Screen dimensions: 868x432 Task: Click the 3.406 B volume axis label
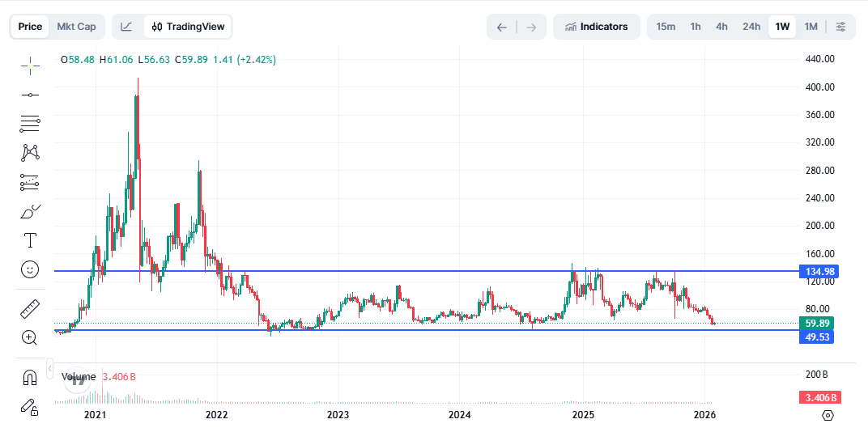pos(820,397)
